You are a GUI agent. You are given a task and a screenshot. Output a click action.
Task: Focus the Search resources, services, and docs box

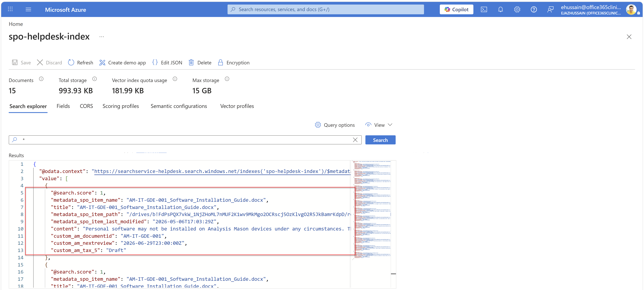[325, 9]
